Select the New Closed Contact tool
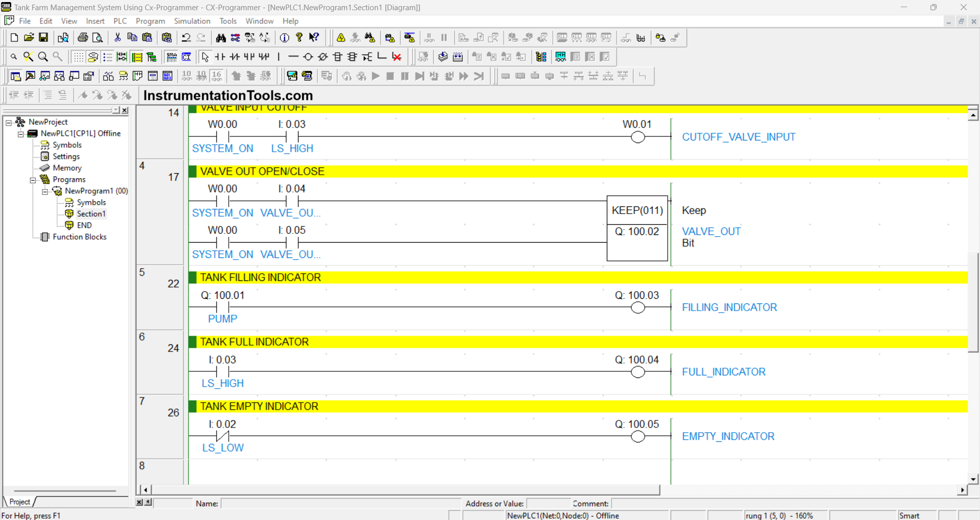This screenshot has height=520, width=980. [235, 57]
